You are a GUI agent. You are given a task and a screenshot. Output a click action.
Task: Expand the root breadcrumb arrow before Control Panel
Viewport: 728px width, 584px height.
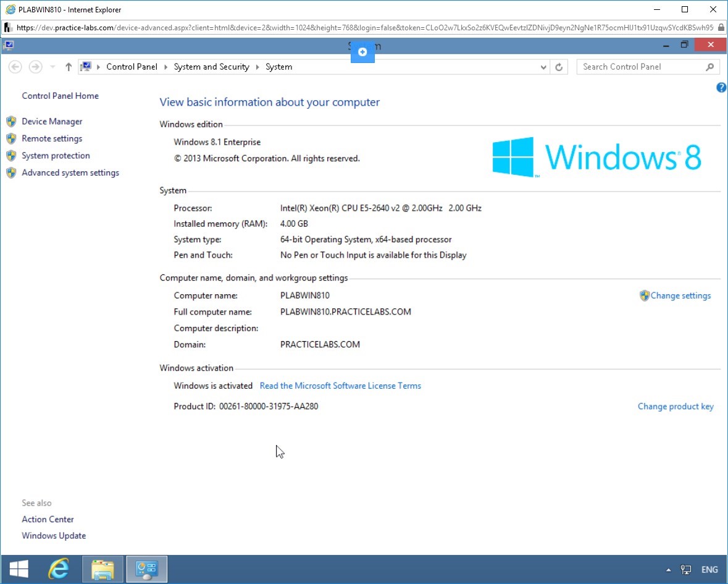98,67
